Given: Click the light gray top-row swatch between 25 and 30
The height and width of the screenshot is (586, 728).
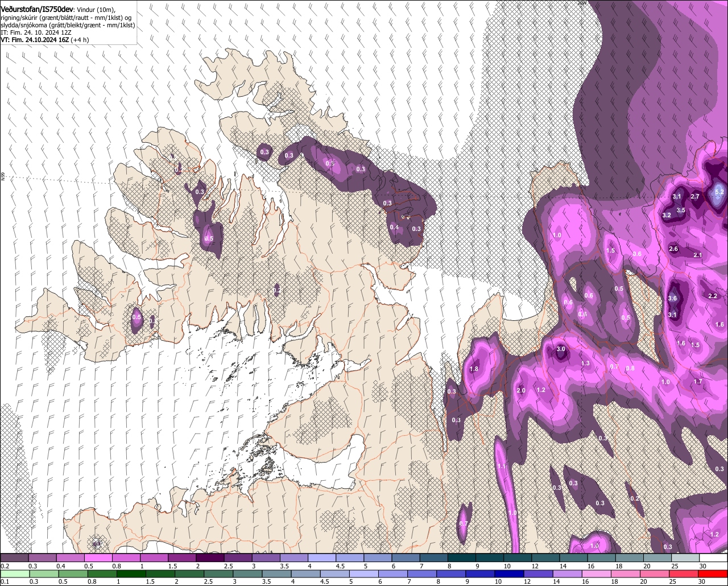Looking at the screenshot, I should (x=685, y=558).
